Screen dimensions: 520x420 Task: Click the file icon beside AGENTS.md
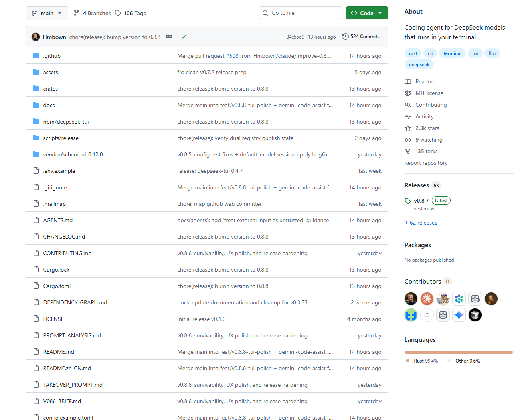[36, 220]
